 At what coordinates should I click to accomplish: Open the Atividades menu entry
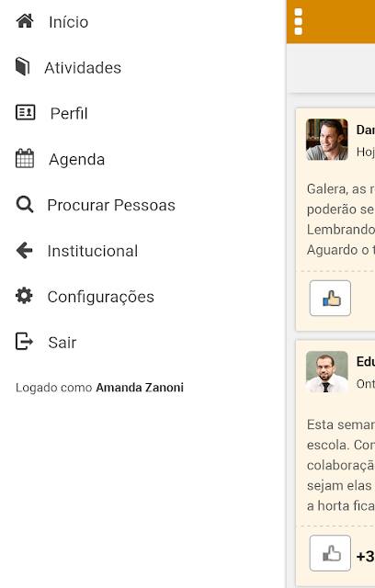point(83,68)
